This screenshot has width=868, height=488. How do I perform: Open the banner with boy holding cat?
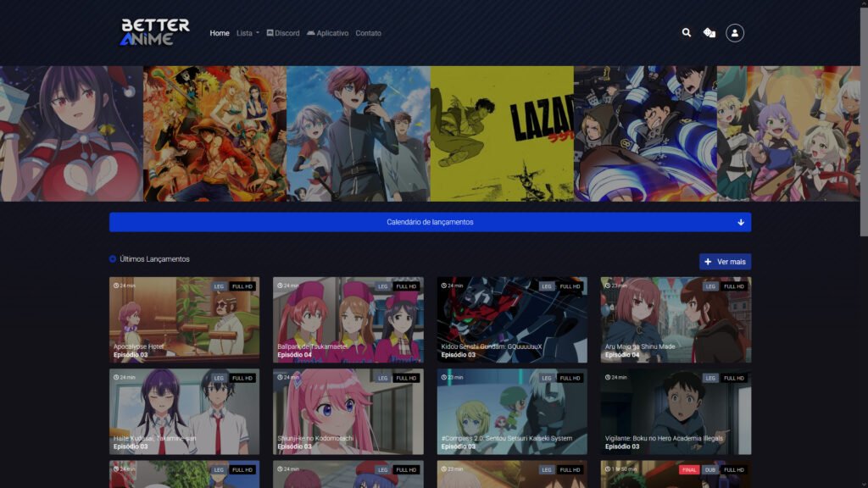[359, 133]
